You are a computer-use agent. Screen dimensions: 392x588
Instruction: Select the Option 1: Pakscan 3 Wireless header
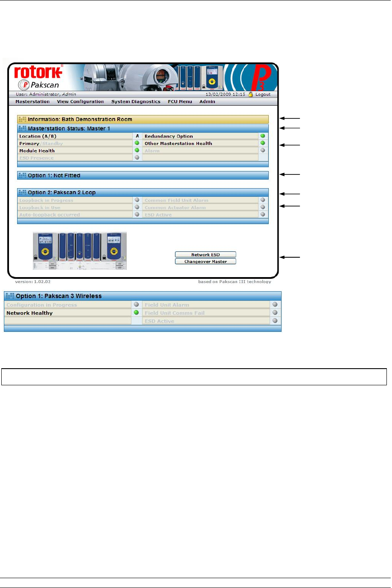(143, 296)
